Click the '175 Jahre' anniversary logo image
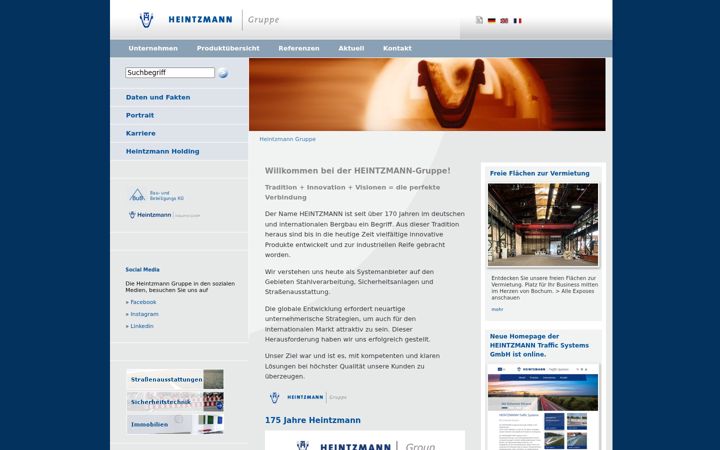The height and width of the screenshot is (450, 720). point(365,441)
